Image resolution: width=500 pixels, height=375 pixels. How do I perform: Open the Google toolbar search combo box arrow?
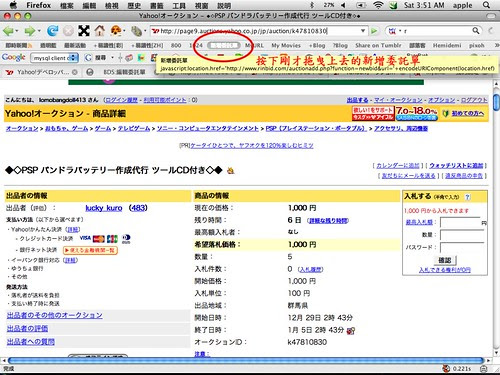tap(74, 58)
